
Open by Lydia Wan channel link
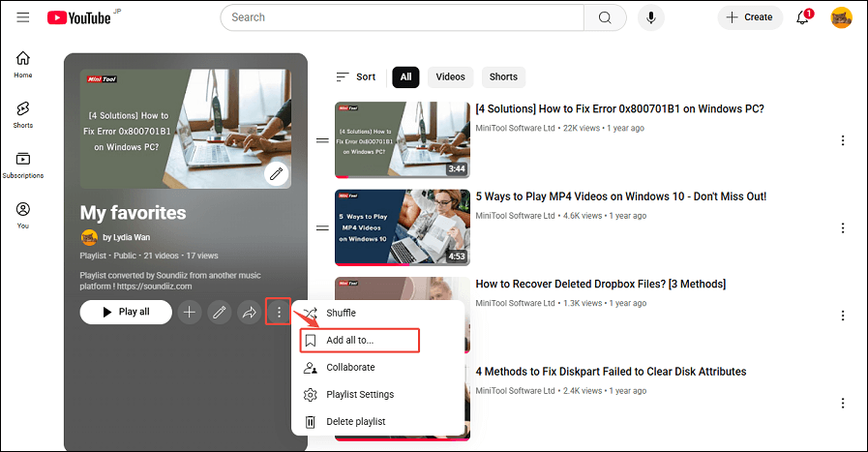point(126,238)
